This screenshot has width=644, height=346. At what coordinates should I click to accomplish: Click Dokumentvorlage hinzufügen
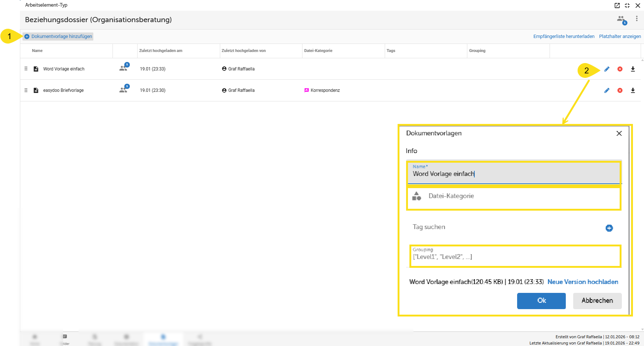coord(58,37)
